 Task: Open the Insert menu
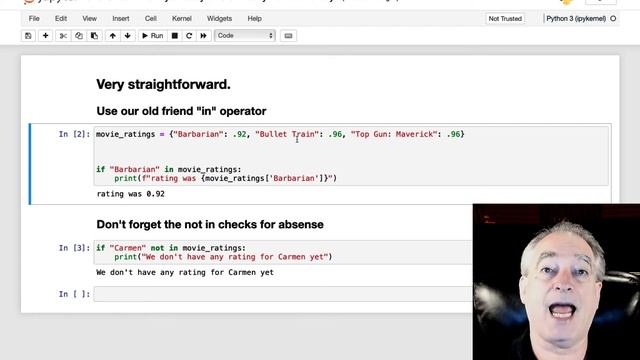point(121,19)
